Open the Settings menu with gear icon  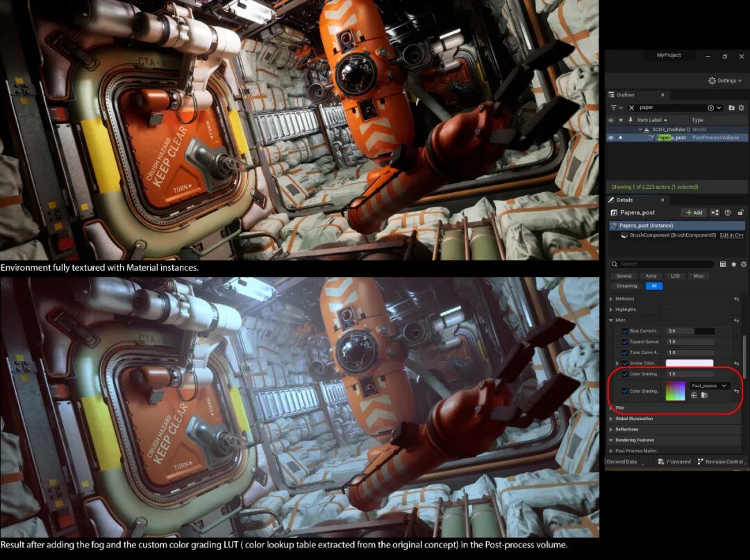pyautogui.click(x=725, y=80)
